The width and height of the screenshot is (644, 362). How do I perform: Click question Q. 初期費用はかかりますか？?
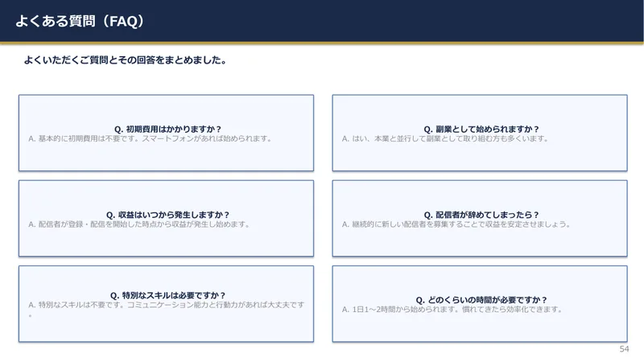coord(167,129)
